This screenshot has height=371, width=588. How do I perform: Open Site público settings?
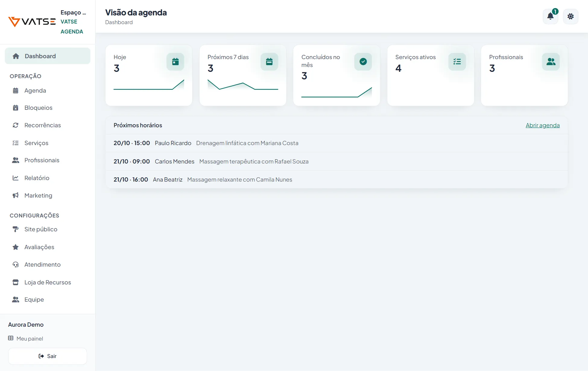(48, 229)
